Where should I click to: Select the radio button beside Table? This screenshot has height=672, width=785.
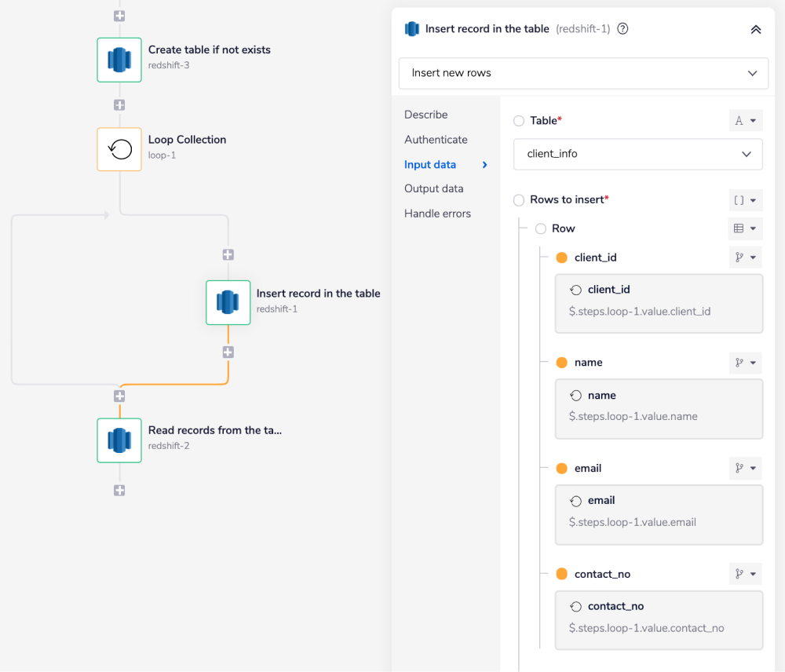pos(519,121)
